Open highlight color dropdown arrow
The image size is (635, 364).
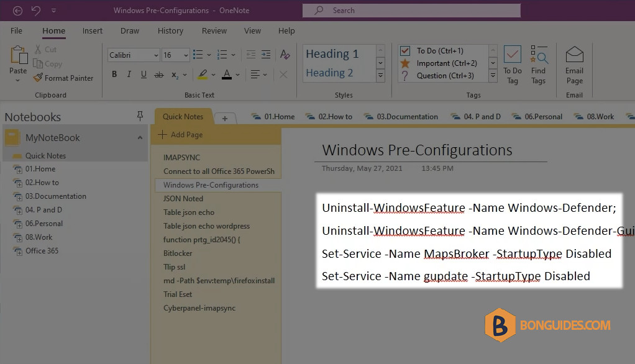coord(213,75)
